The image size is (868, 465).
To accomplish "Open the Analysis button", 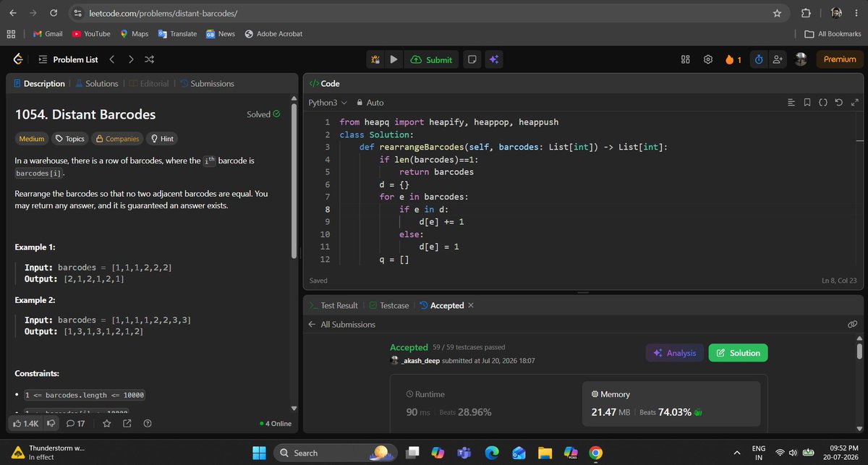I will [x=674, y=353].
